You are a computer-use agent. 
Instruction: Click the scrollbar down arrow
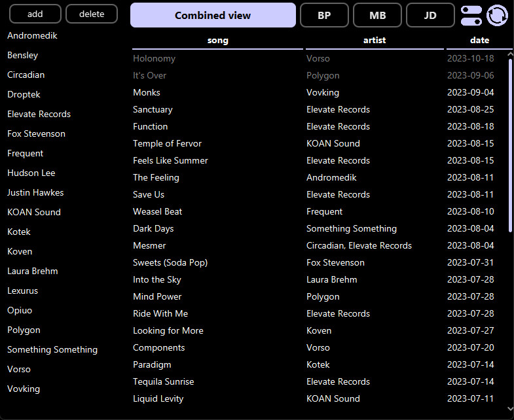coord(510,408)
